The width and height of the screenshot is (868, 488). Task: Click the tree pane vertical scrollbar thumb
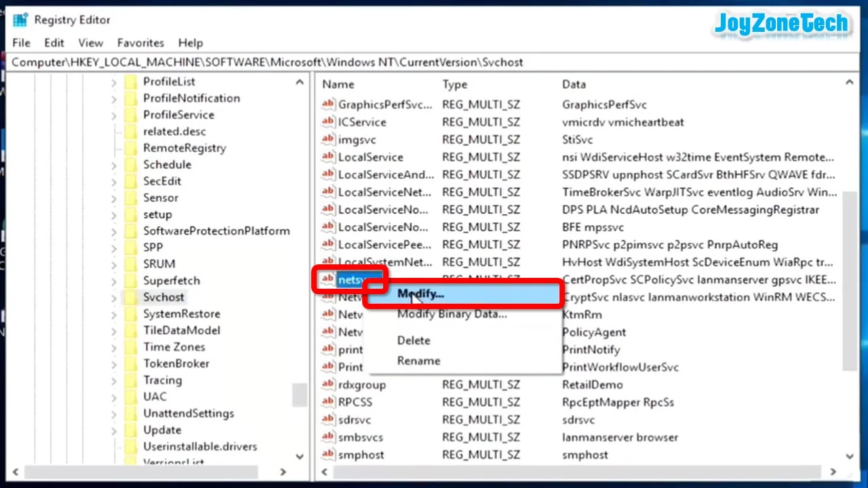pyautogui.click(x=299, y=394)
